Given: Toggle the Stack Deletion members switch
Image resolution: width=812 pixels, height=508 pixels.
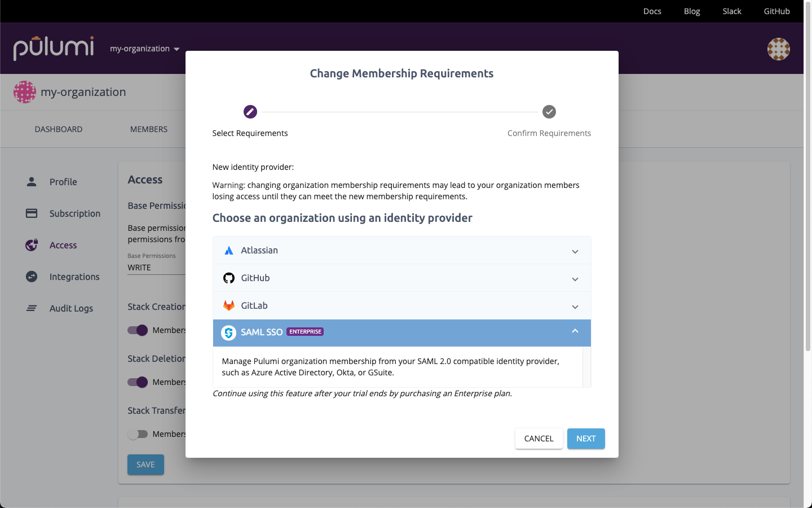Looking at the screenshot, I should 138,382.
